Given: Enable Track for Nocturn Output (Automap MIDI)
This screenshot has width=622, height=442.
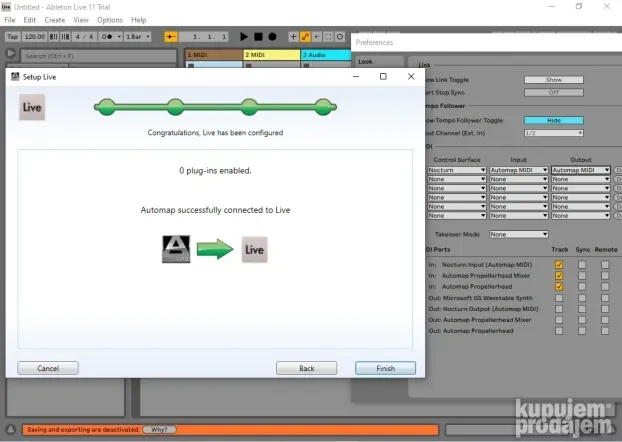Looking at the screenshot, I should click(x=559, y=309).
